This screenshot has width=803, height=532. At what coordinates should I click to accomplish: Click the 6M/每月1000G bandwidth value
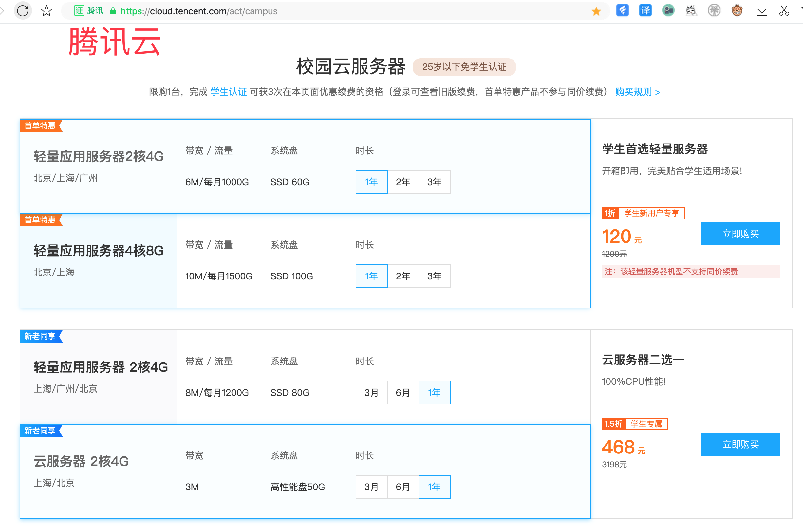pos(217,182)
